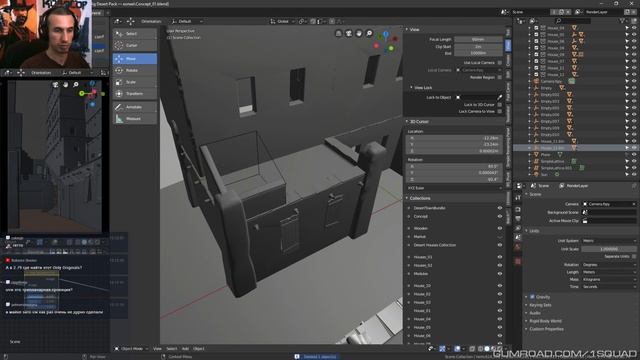Open the Select menu in viewport footer
Image resolution: width=640 pixels, height=360 pixels.
pos(171,349)
